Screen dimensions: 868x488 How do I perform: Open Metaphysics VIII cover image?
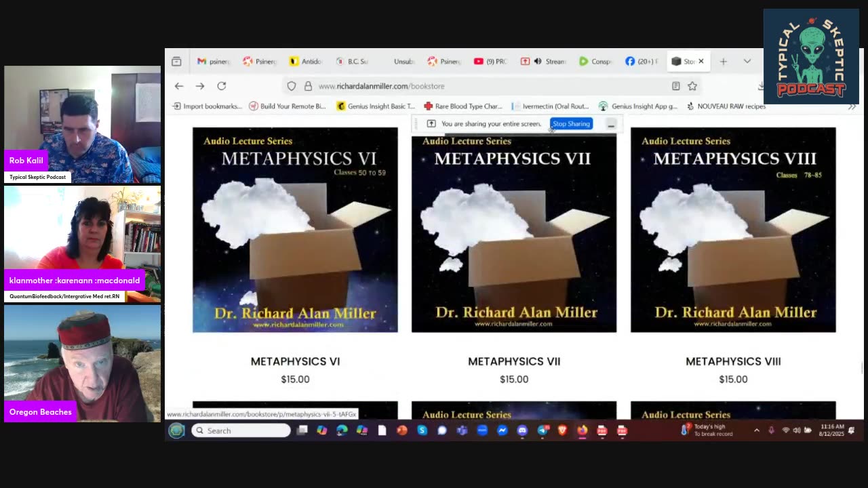733,230
